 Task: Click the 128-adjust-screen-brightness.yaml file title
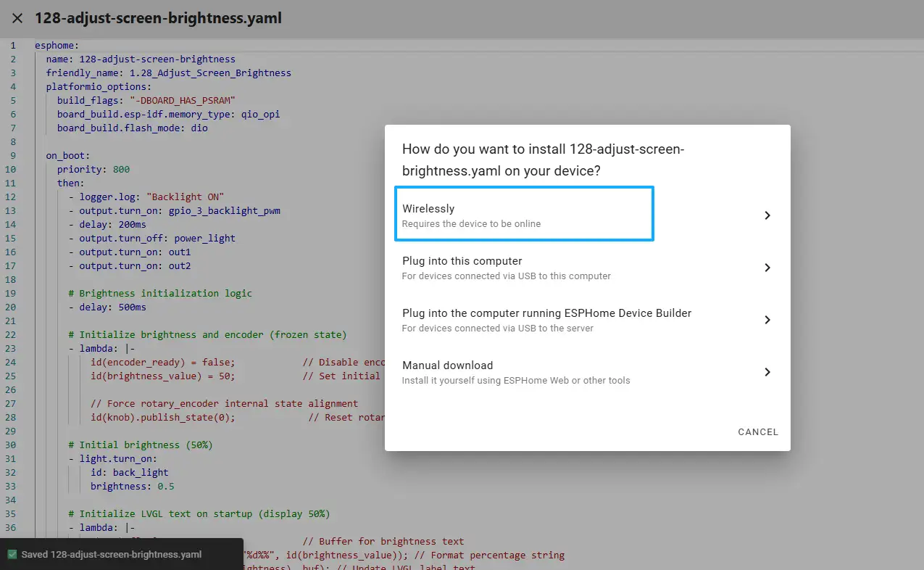click(x=158, y=18)
